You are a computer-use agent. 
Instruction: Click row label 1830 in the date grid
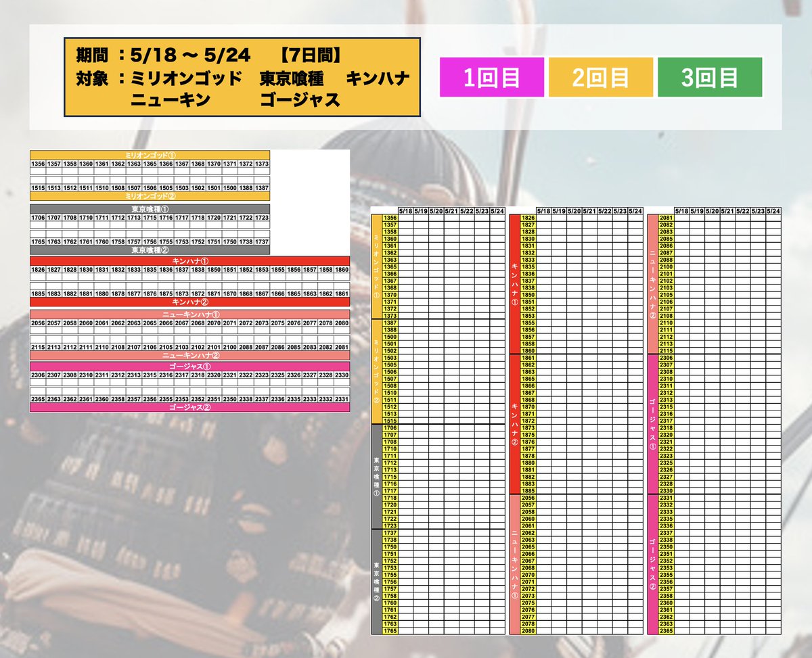point(528,238)
